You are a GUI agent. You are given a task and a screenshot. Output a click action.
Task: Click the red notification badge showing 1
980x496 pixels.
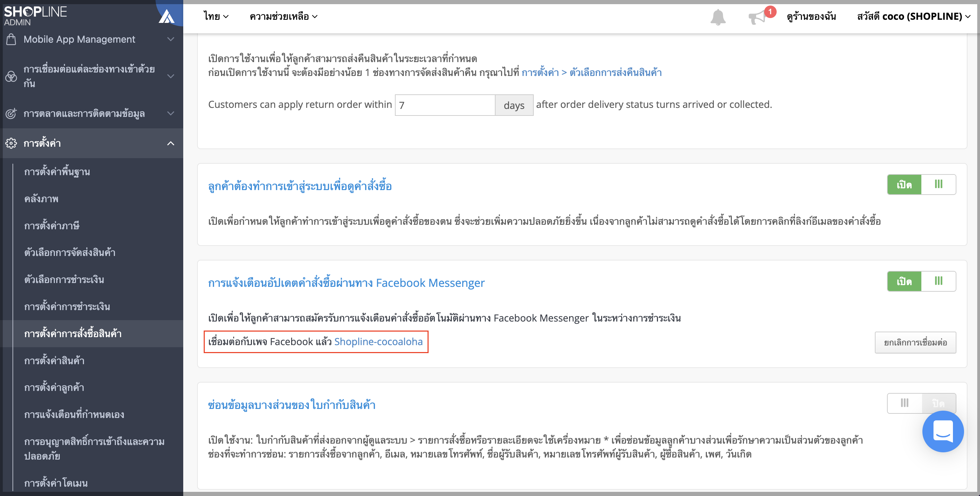tap(770, 12)
